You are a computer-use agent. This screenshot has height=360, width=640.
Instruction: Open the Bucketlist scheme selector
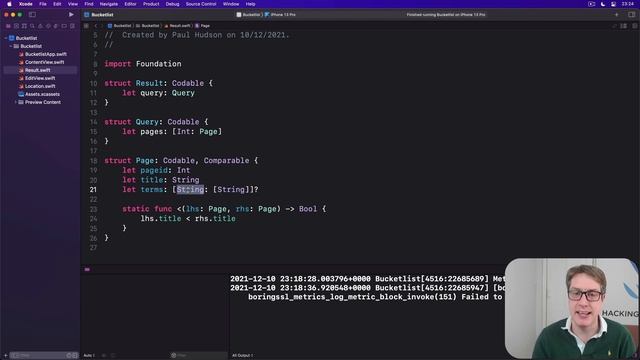[x=248, y=14]
